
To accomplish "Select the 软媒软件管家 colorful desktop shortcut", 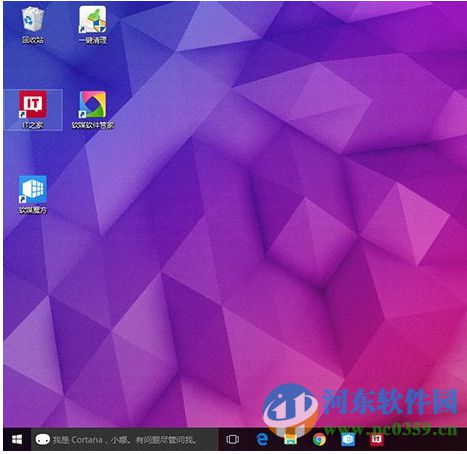I will pyautogui.click(x=93, y=110).
